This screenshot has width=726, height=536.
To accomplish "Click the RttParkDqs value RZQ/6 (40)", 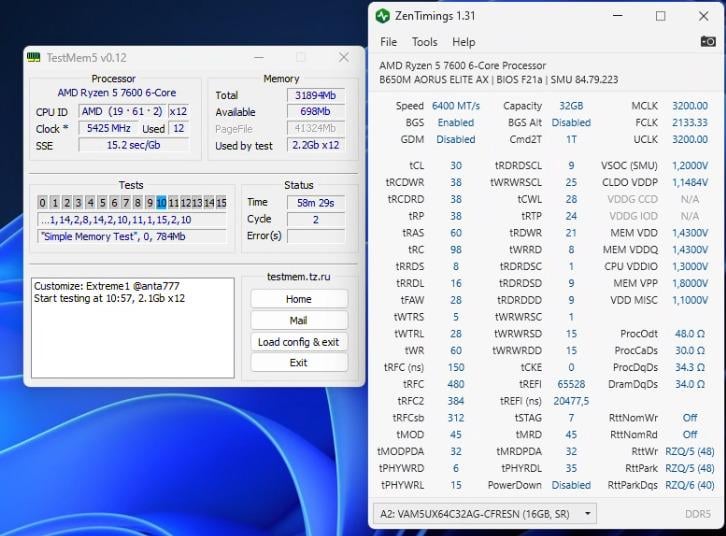I will (x=690, y=485).
